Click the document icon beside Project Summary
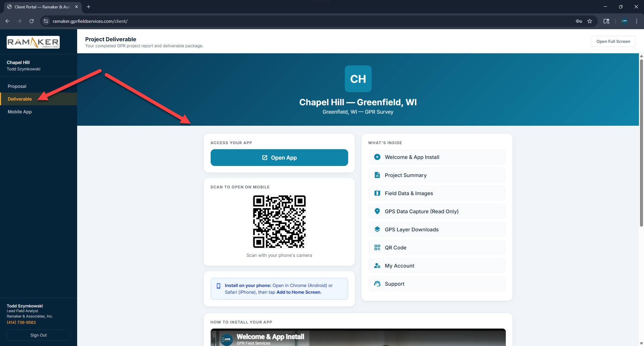 [377, 175]
